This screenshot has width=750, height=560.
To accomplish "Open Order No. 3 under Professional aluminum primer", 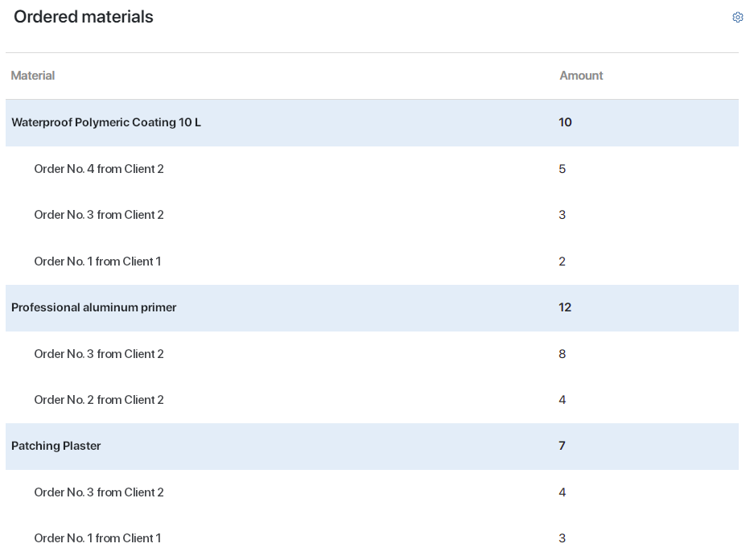I will click(x=99, y=354).
